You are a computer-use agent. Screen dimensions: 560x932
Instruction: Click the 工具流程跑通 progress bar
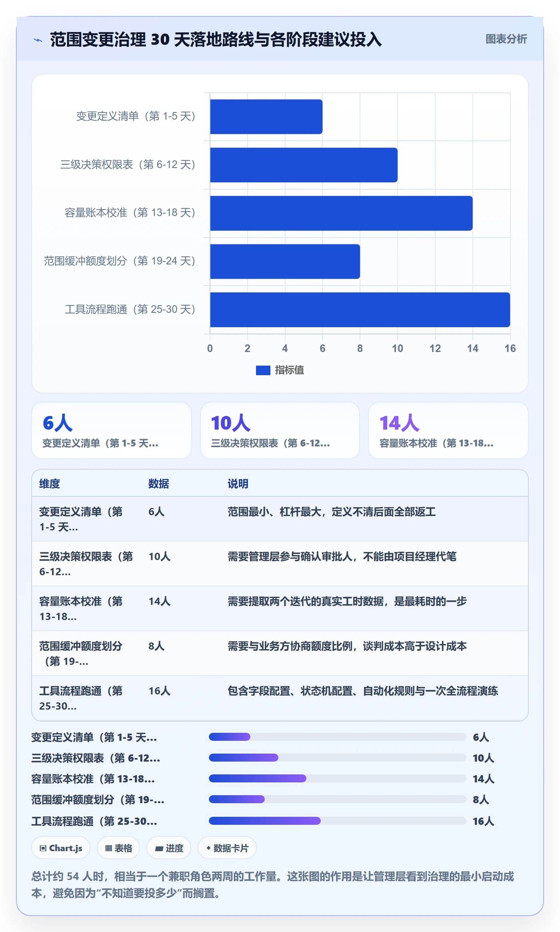click(337, 821)
